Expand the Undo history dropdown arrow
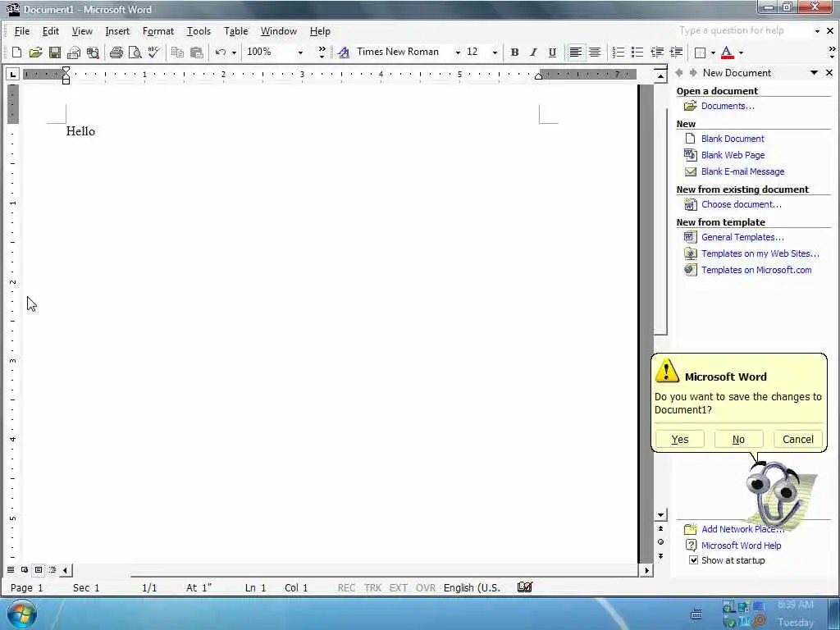Screen dimensions: 840x630 pos(234,52)
